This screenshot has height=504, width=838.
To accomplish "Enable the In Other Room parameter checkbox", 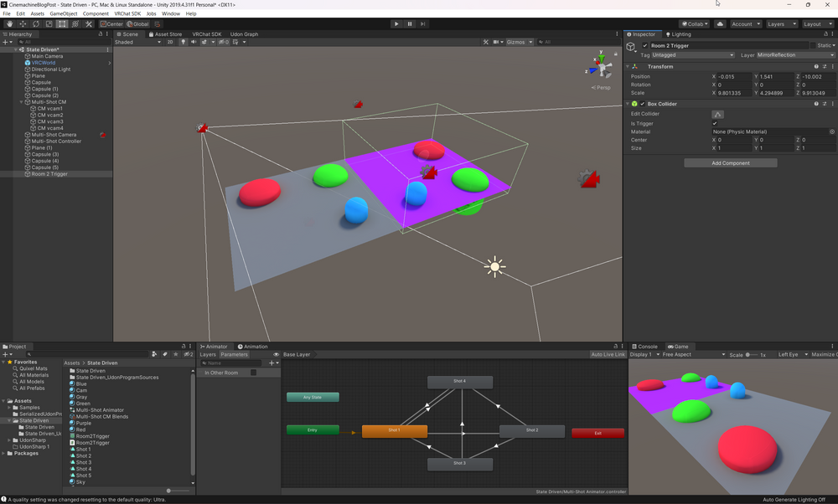I will tap(254, 373).
